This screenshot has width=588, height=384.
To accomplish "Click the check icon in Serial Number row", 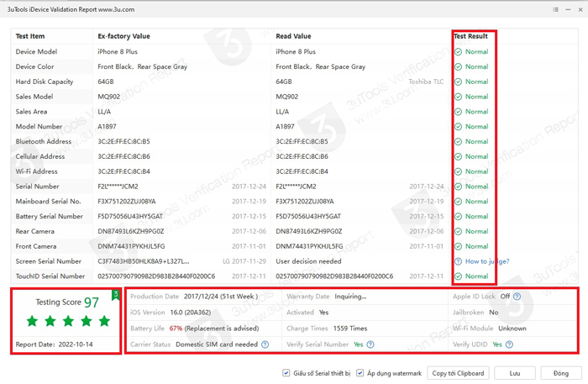I will [459, 187].
